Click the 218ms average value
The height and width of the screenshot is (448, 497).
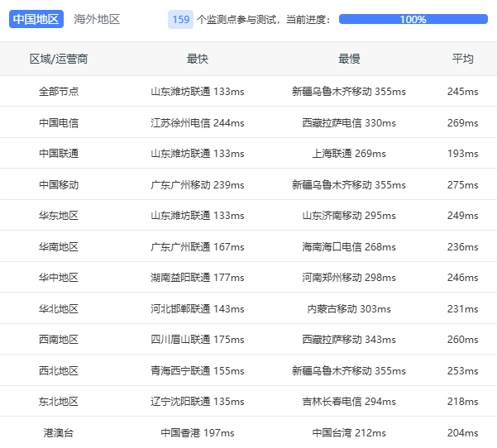[463, 402]
